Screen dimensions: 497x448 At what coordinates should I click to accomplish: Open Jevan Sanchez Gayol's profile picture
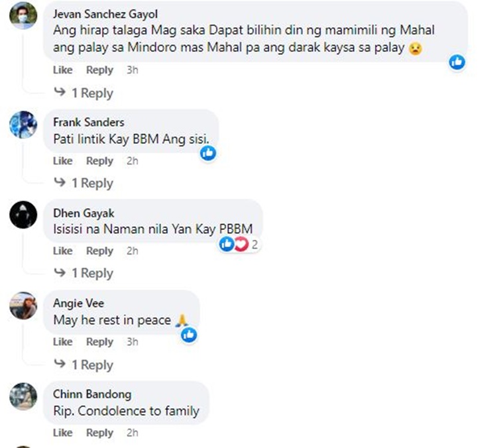coord(23,16)
